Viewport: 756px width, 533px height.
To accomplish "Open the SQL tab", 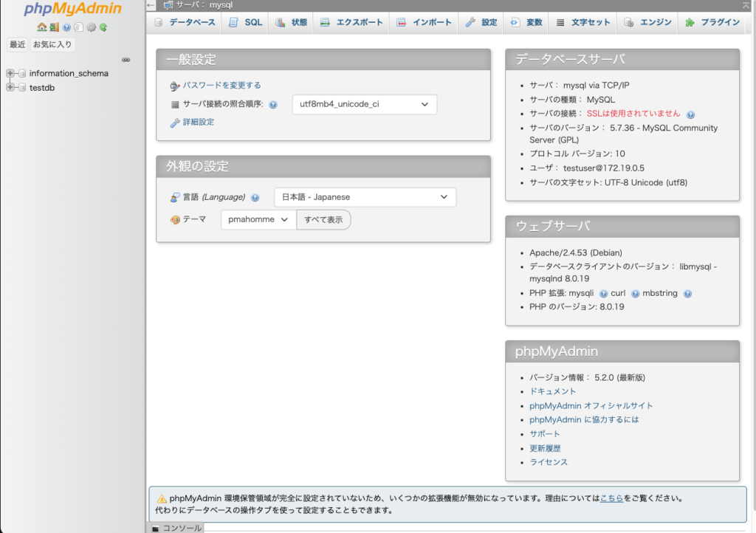I will [x=245, y=22].
